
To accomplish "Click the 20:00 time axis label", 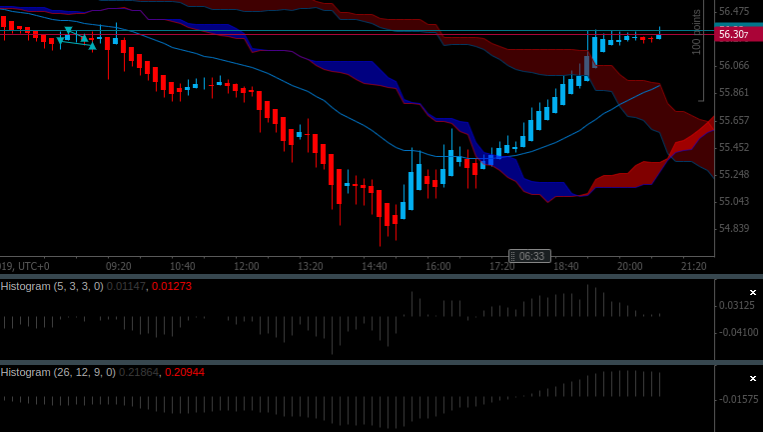I will [x=630, y=266].
